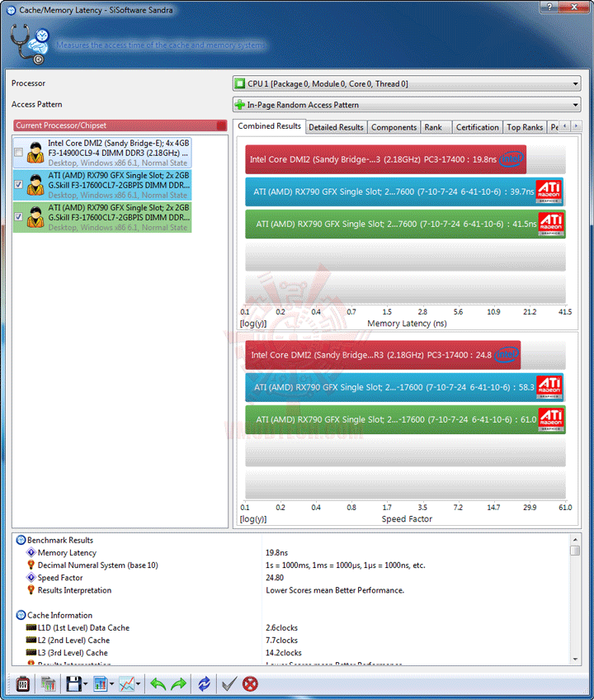
Task: Click the floppy disk save icon
Action: pos(73,684)
